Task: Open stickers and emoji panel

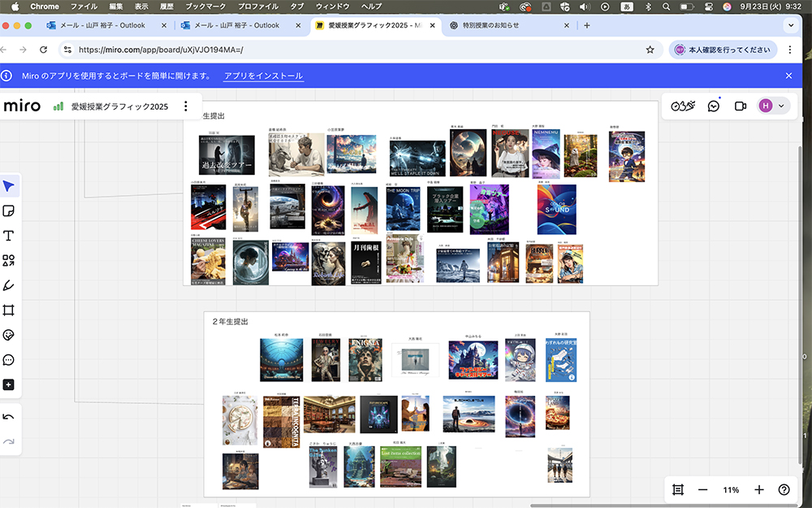Action: coord(9,335)
